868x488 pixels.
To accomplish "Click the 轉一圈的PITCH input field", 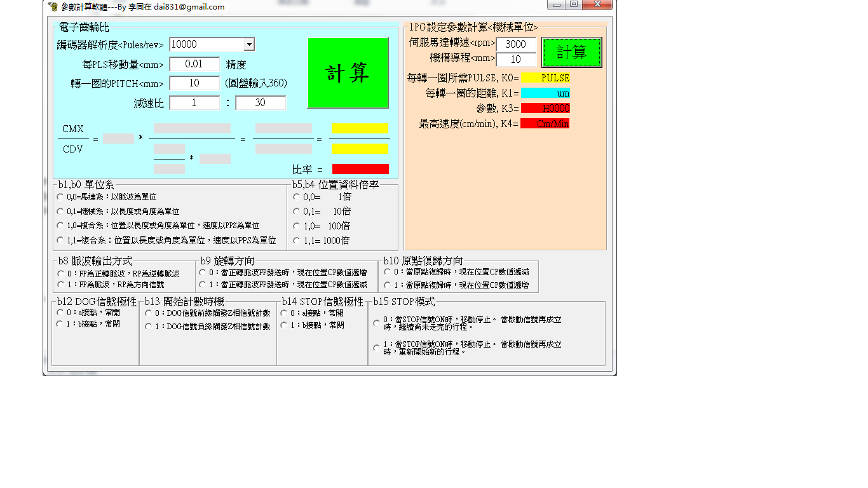I will tap(194, 83).
